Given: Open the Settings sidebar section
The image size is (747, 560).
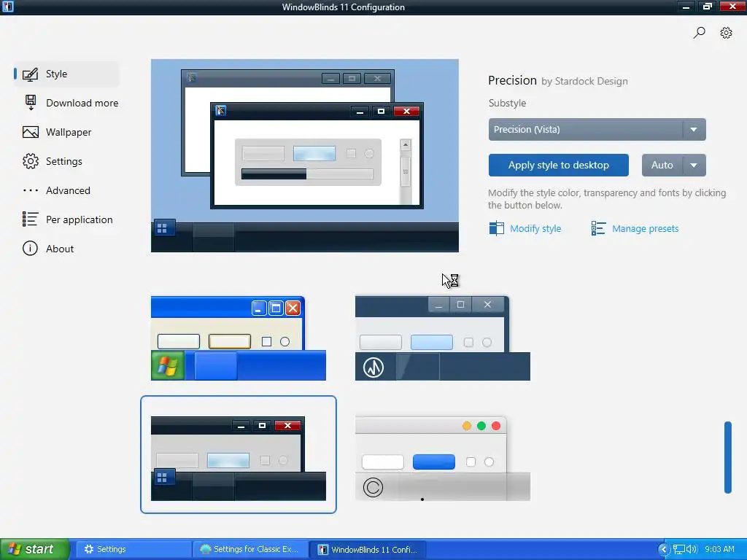Looking at the screenshot, I should tap(66, 161).
